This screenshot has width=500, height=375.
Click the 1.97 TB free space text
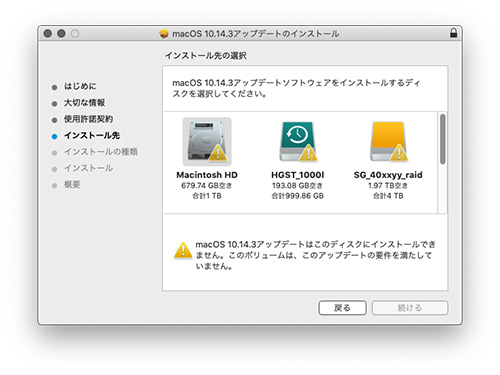[388, 185]
